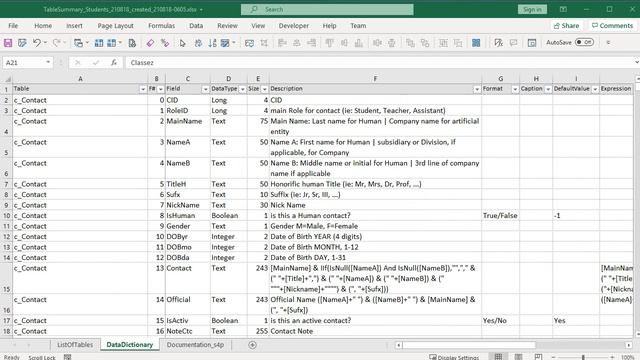Click the Sign in button
Screen dimensions: 640x360
tap(532, 9)
